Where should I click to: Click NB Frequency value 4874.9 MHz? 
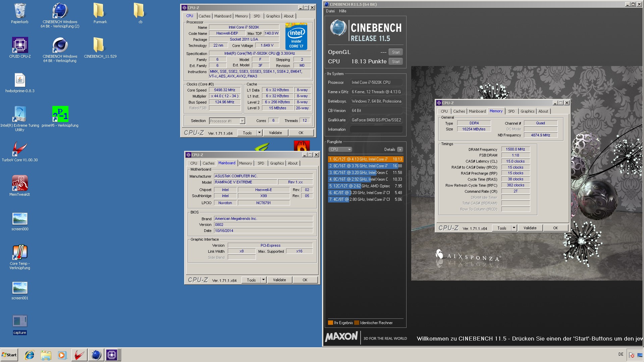[x=540, y=135]
